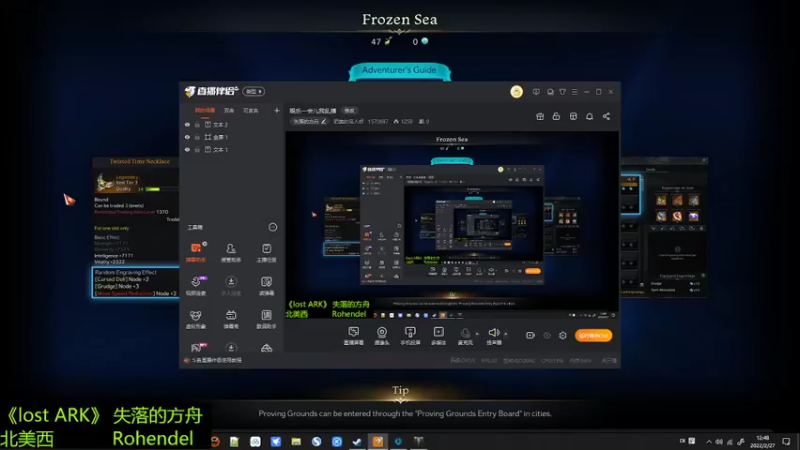Open the Windows notification center

tap(786, 441)
